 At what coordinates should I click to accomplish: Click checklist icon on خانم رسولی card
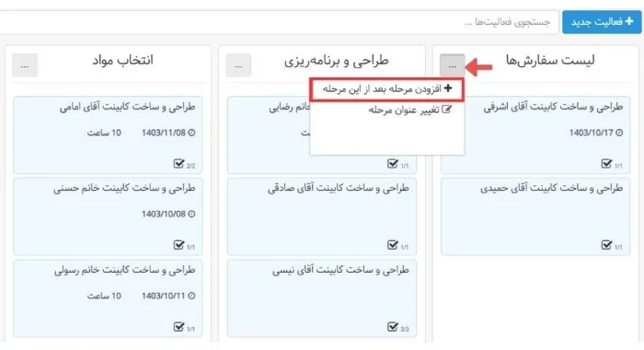178,327
